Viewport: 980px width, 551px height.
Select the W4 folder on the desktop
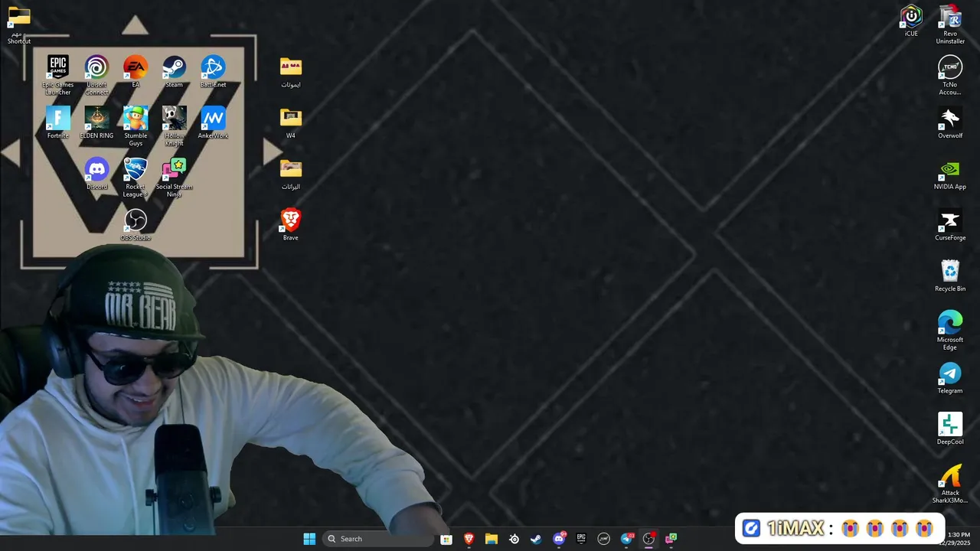point(290,122)
